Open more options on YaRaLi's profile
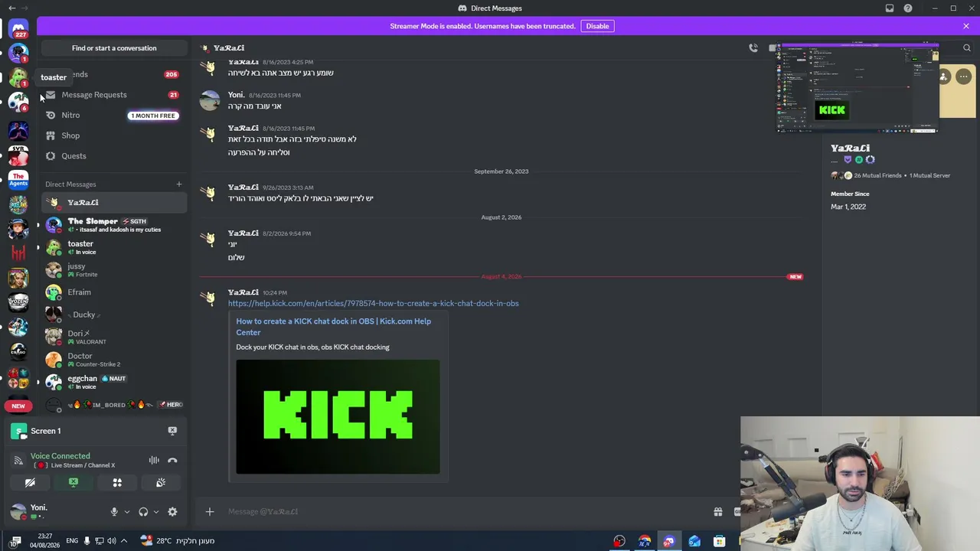 (963, 77)
